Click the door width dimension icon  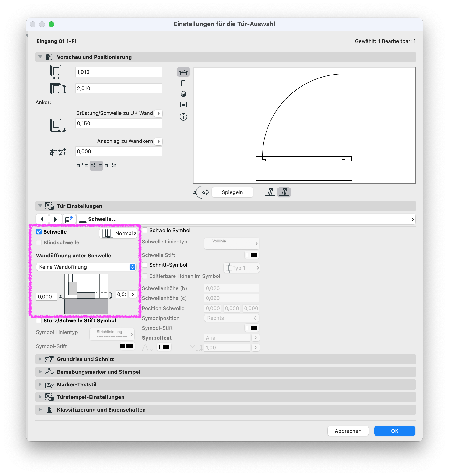pos(56,72)
